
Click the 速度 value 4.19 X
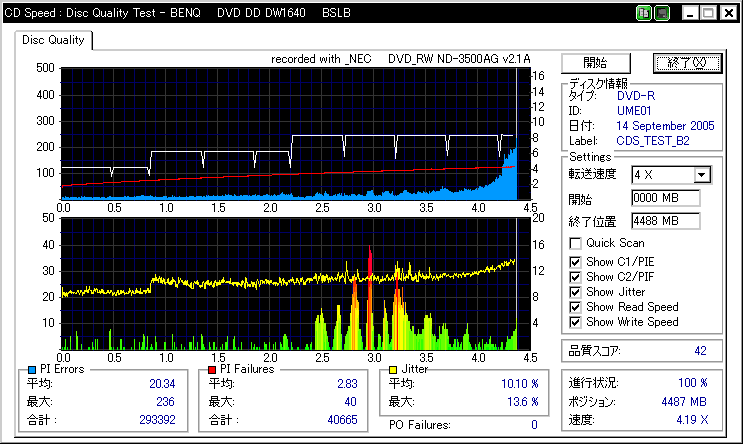pyautogui.click(x=692, y=420)
